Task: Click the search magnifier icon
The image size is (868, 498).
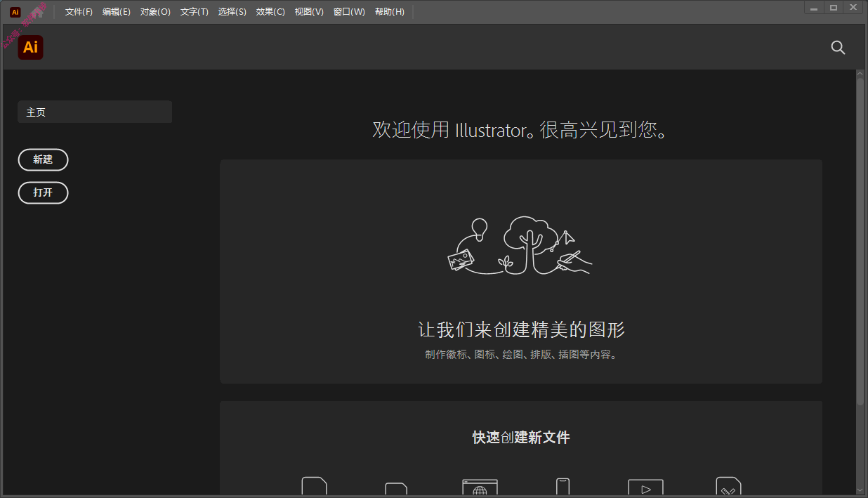Action: coord(838,48)
